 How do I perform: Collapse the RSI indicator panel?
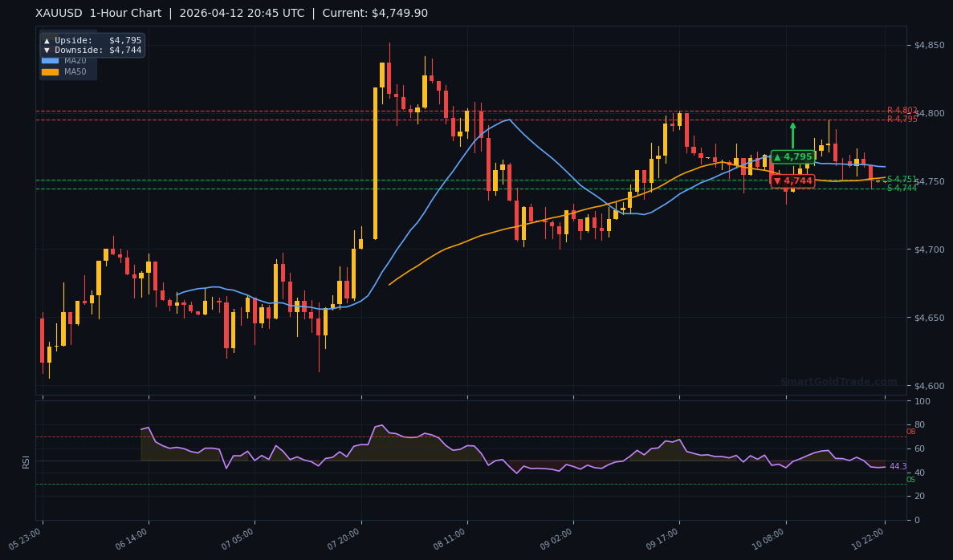[x=26, y=461]
